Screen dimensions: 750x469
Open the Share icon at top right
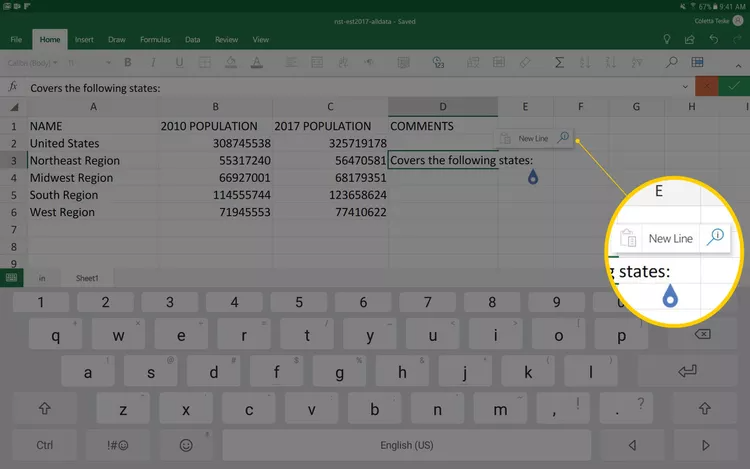pos(689,40)
